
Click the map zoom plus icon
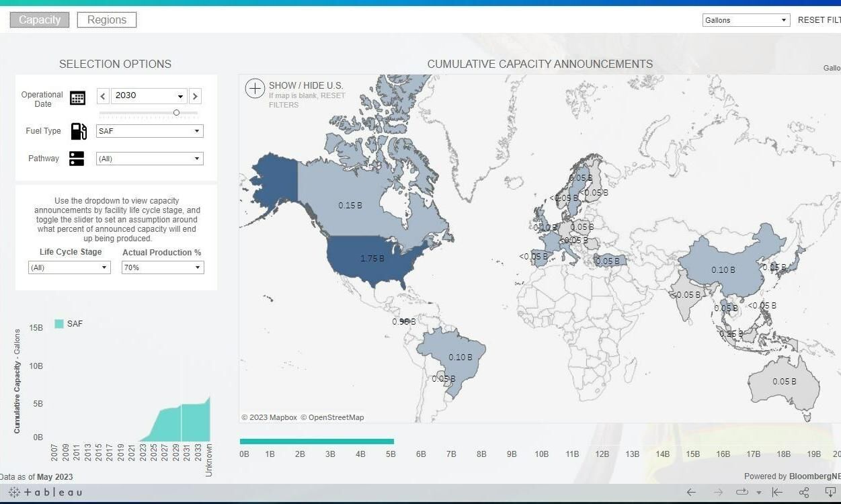[x=255, y=88]
